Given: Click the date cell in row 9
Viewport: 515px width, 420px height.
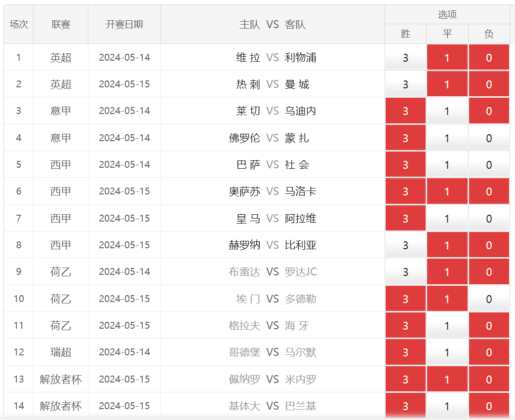Looking at the screenshot, I should tap(124, 271).
